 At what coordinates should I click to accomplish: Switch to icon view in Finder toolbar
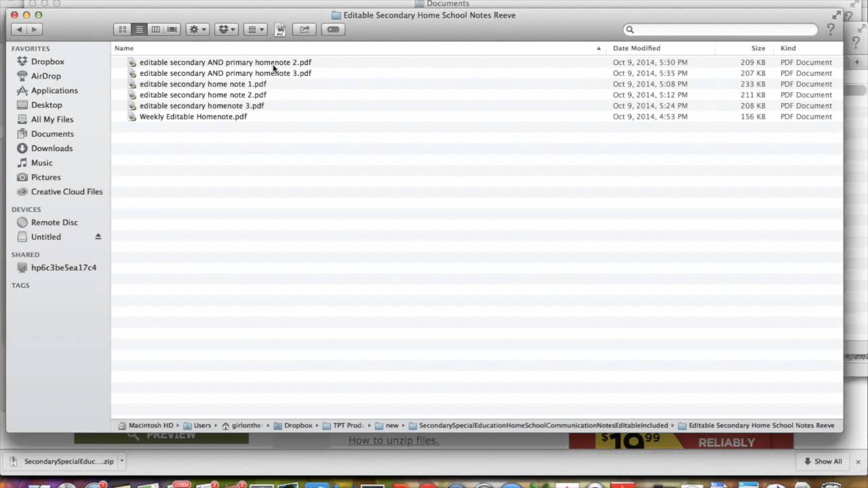coord(122,29)
